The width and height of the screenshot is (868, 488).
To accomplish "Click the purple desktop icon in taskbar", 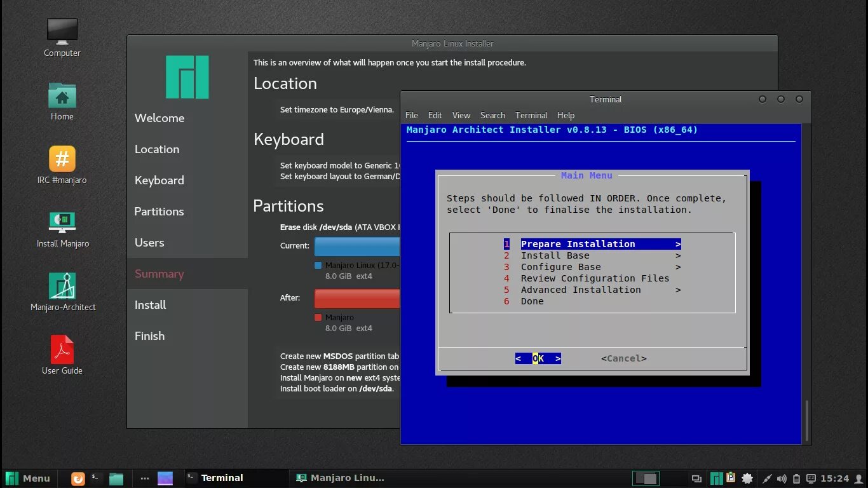I will (x=165, y=478).
